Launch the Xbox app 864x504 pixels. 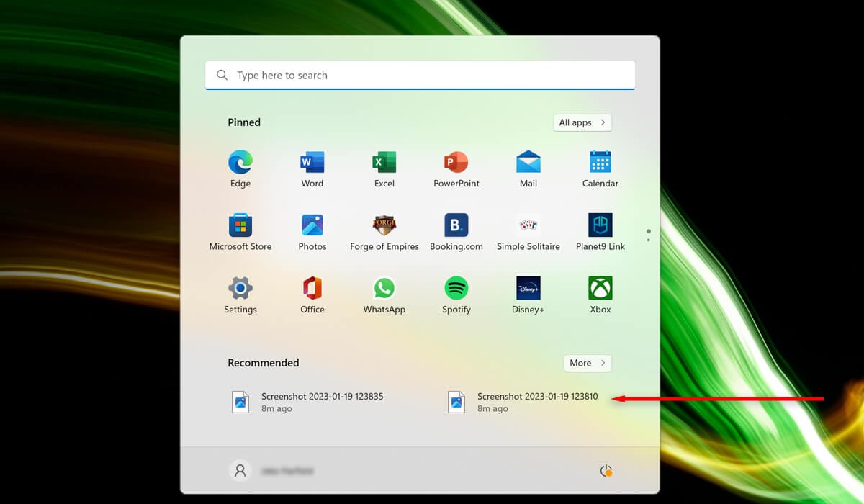tap(600, 289)
